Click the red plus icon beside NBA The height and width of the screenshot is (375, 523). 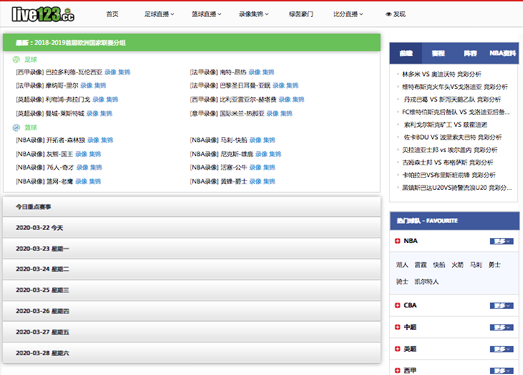(397, 241)
